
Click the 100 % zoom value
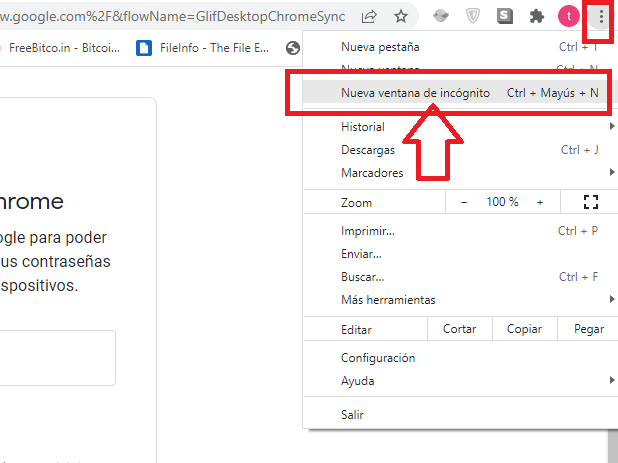pyautogui.click(x=502, y=202)
